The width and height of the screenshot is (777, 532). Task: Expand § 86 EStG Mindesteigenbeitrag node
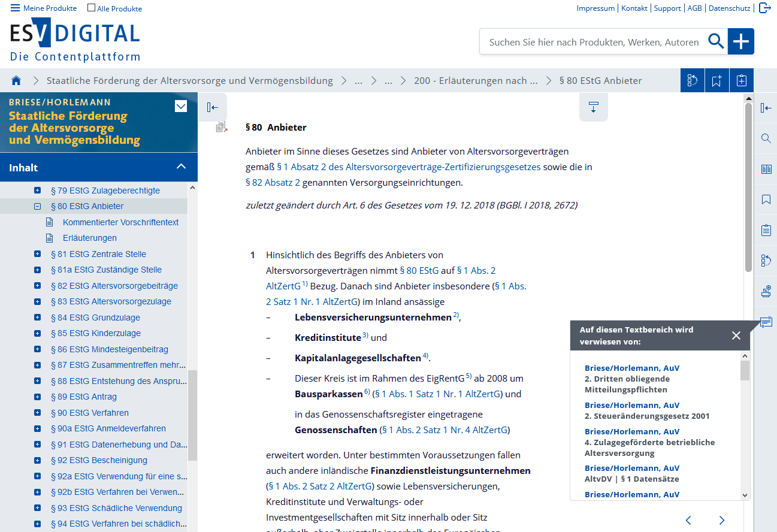point(37,349)
